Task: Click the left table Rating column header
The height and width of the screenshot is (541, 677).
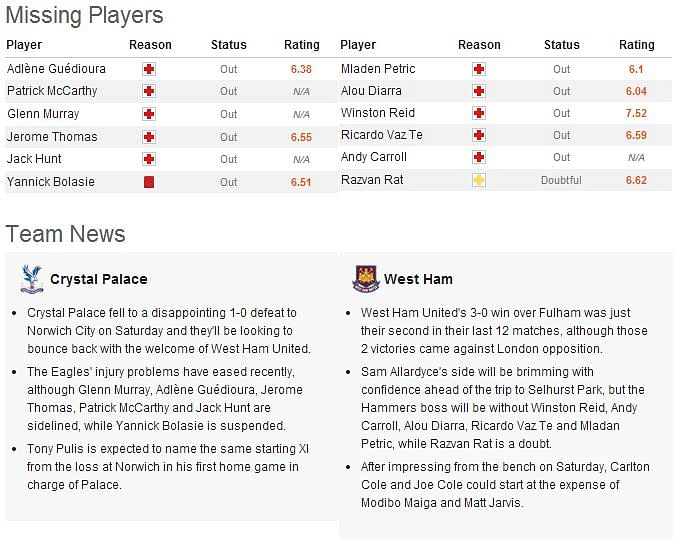Action: (x=302, y=45)
